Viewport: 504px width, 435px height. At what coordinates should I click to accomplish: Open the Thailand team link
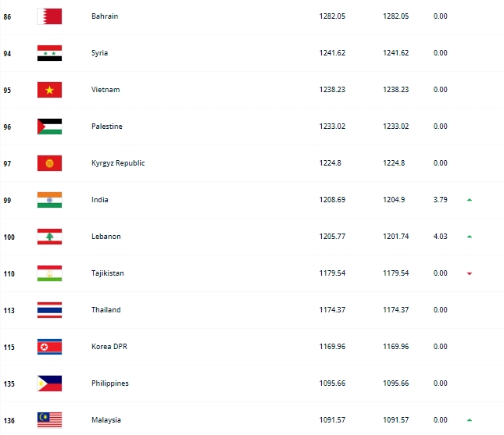coord(106,310)
